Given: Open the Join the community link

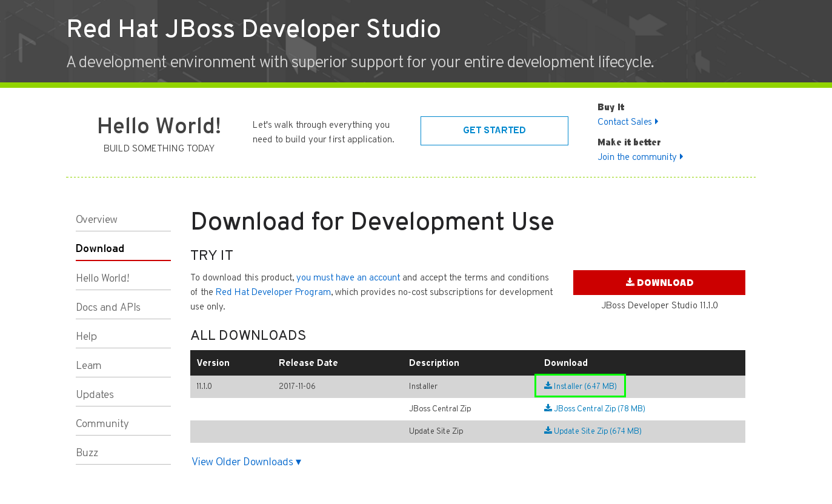Looking at the screenshot, I should 637,157.
